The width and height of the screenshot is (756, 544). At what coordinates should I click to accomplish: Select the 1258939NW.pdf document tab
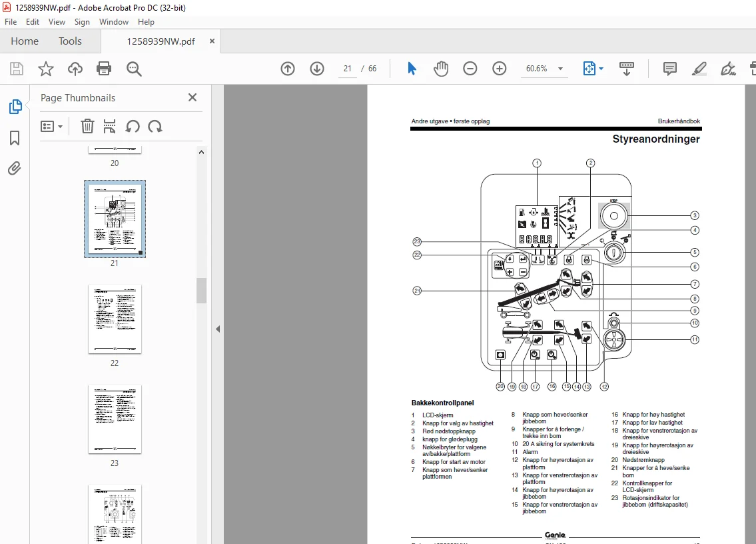161,41
